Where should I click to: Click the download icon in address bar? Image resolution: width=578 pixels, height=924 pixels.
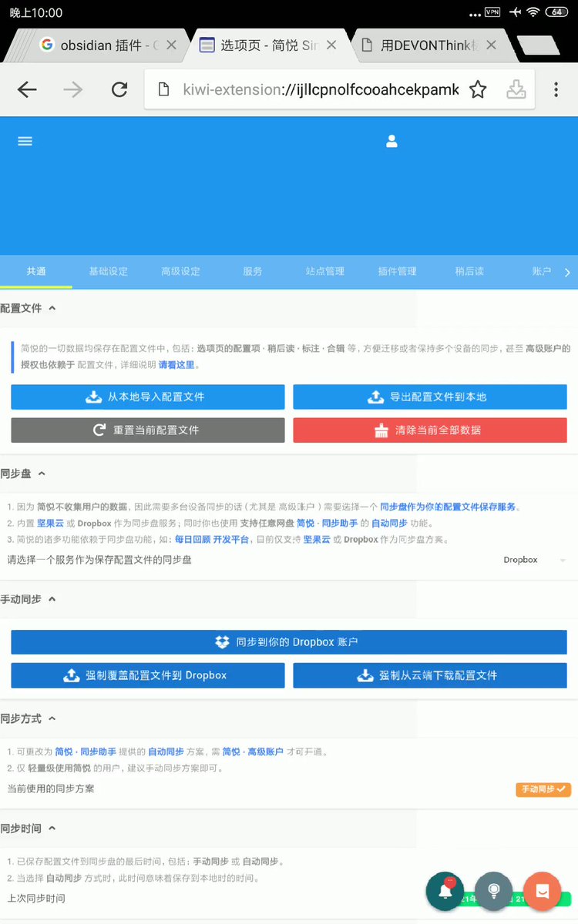(516, 89)
